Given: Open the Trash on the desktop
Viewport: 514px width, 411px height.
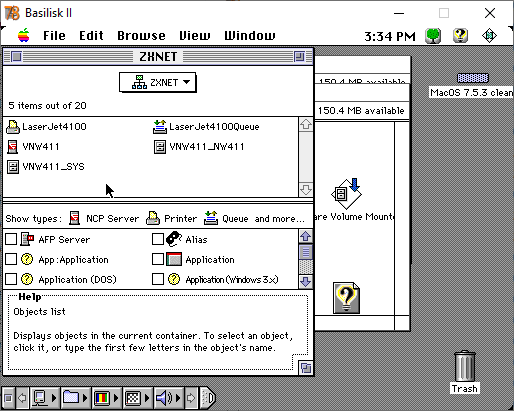Looking at the screenshot, I should click(465, 366).
